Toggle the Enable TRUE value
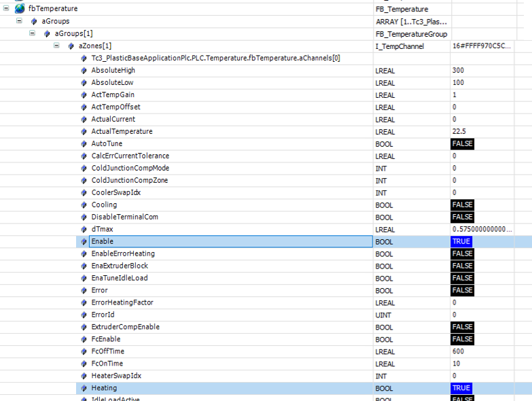Image resolution: width=532 pixels, height=401 pixels. click(x=461, y=241)
